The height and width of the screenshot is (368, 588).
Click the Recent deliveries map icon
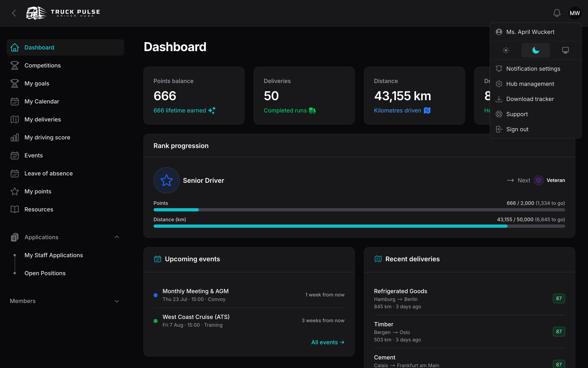(378, 259)
